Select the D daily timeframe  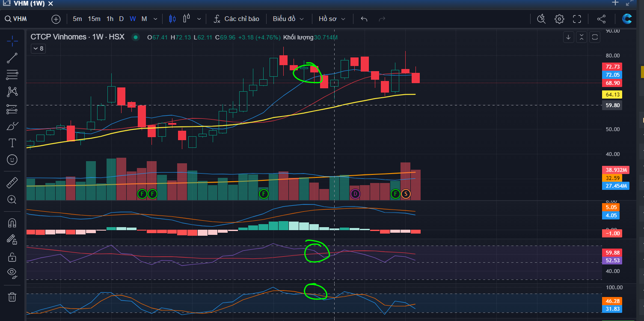tap(121, 19)
